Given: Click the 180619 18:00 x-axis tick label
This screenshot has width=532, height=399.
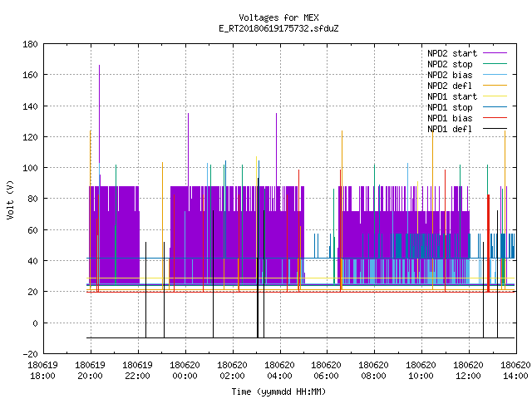Looking at the screenshot, I should tap(42, 371).
